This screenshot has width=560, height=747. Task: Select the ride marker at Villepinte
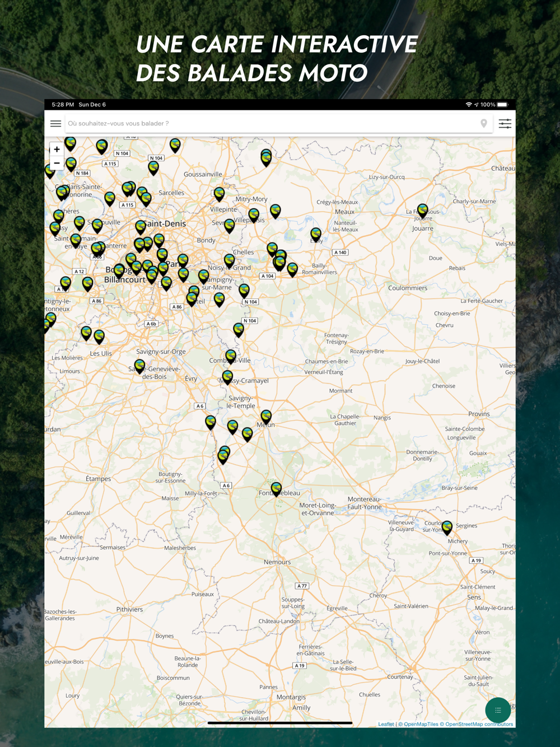(x=219, y=194)
